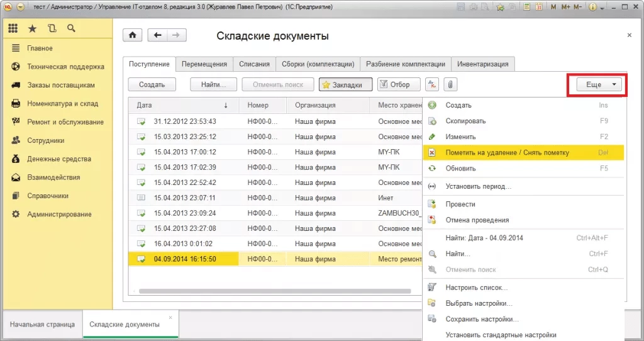Open the Техническая поддержка section
The width and height of the screenshot is (644, 341).
(65, 67)
